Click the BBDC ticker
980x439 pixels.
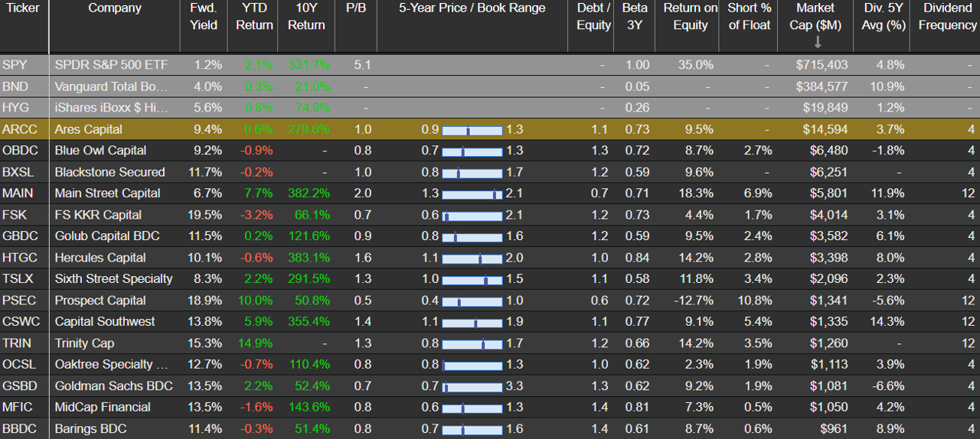pyautogui.click(x=20, y=429)
